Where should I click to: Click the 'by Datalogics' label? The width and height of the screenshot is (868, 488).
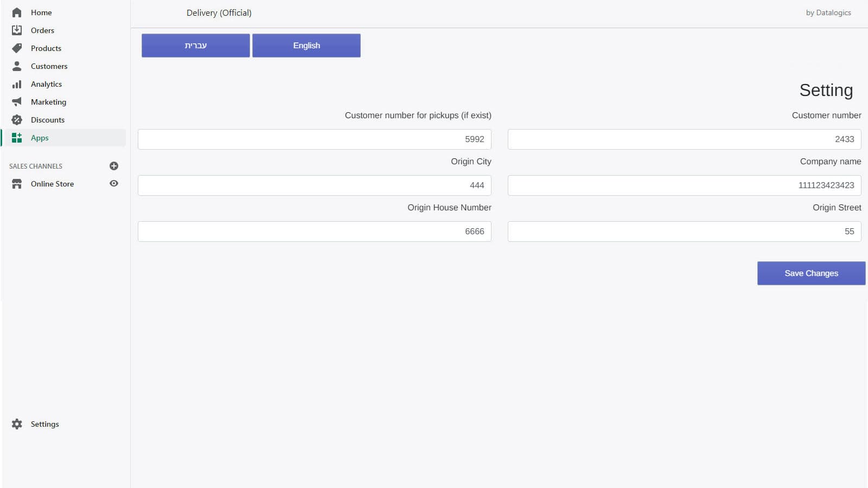[828, 12]
